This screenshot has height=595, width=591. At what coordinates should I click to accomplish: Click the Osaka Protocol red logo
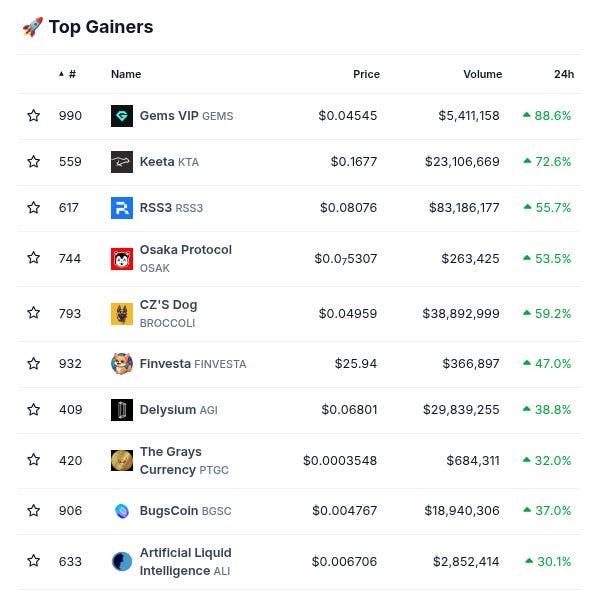[122, 259]
